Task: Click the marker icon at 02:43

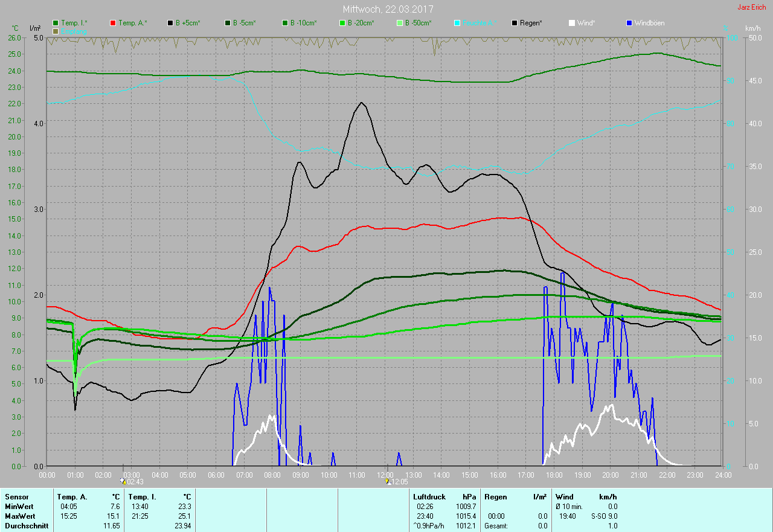Action: coord(123,482)
